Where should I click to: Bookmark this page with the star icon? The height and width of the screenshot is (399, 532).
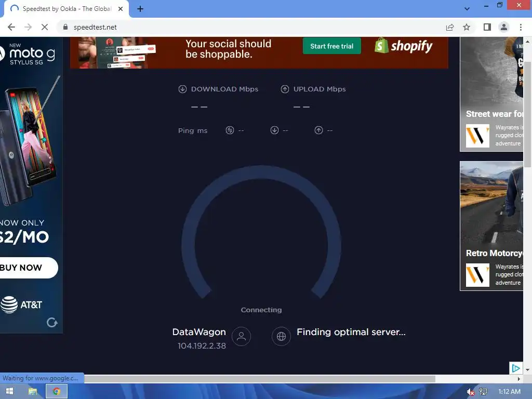(467, 27)
